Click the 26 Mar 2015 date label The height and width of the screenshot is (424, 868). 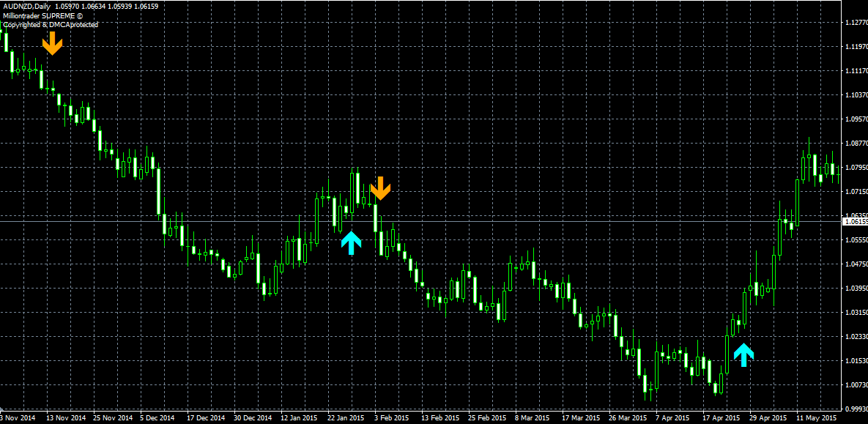(628, 418)
